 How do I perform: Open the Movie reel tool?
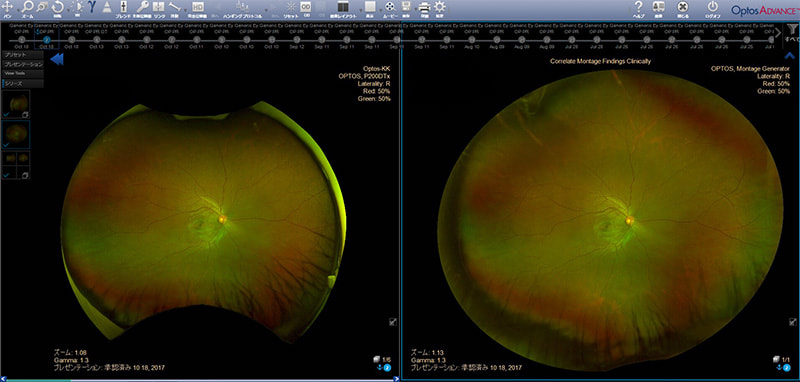(x=390, y=7)
